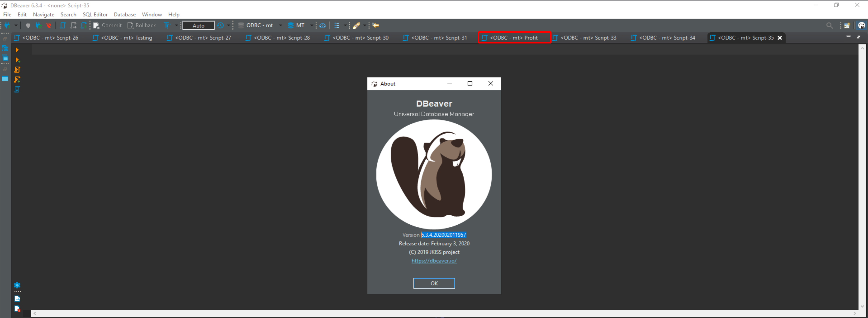The height and width of the screenshot is (318, 868).
Task: Click the DBeaver perspective icon at top right
Action: pyautogui.click(x=862, y=25)
